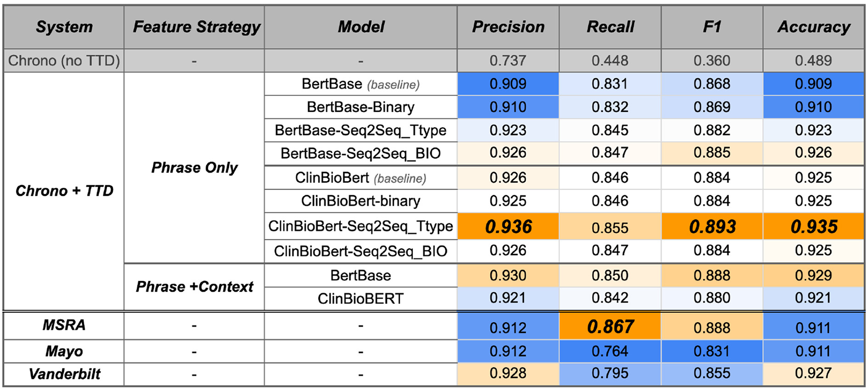Image resolution: width=868 pixels, height=391 pixels.
Task: Click the orange 0.893 F1 value
Action: click(712, 227)
